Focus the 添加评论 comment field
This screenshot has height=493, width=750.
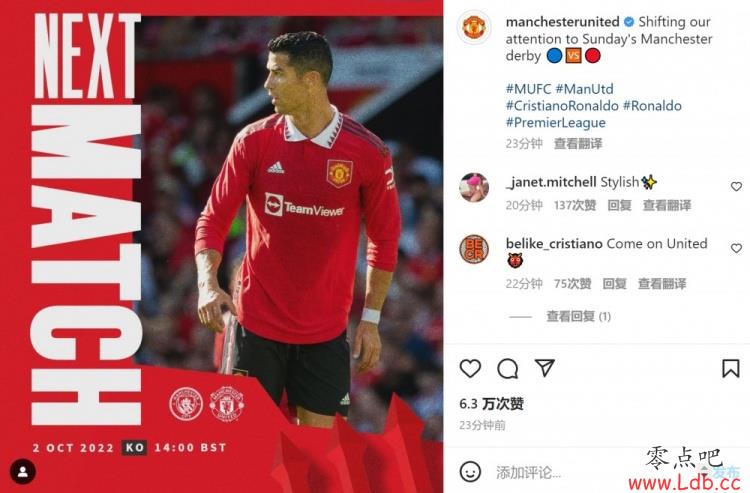(x=564, y=472)
